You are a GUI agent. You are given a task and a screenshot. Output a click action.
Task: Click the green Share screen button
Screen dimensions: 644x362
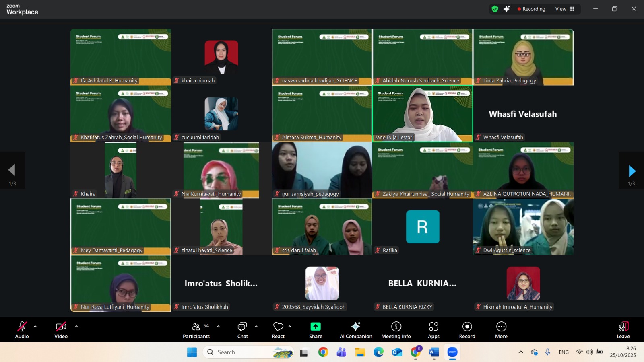pos(316,330)
